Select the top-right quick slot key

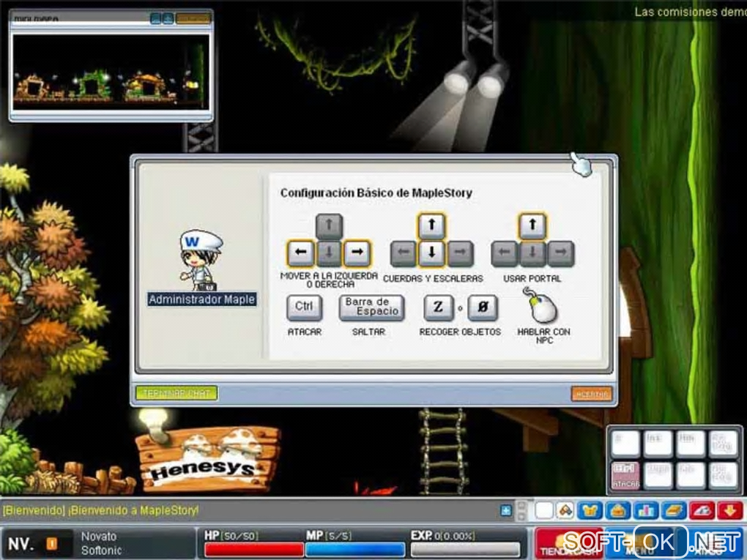point(723,444)
